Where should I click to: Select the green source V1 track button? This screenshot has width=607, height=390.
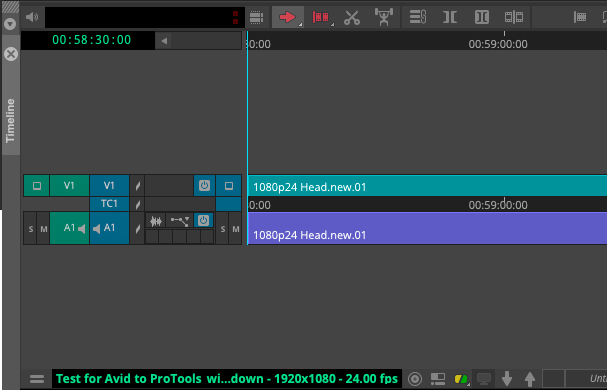69,186
